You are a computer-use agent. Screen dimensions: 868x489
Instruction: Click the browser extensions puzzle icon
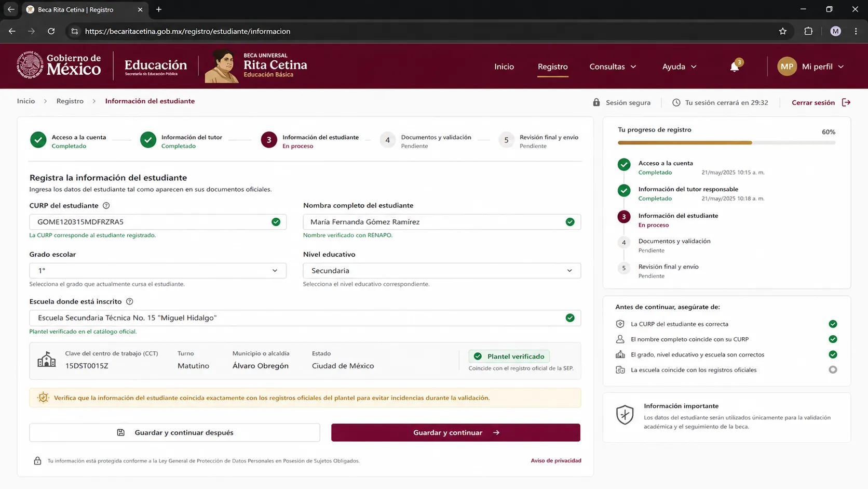pos(808,31)
